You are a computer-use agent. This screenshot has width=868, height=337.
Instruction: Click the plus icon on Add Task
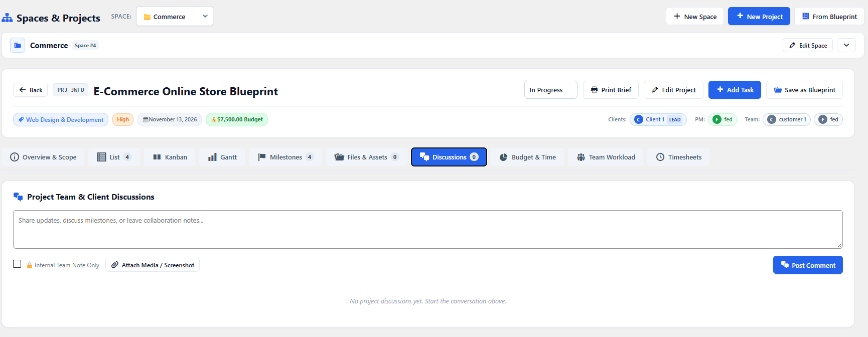pyautogui.click(x=720, y=90)
